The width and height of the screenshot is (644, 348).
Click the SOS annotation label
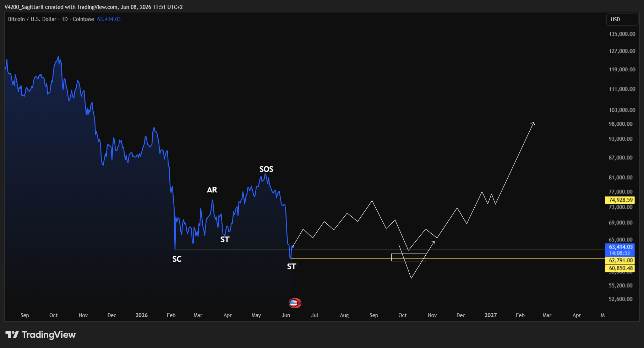pyautogui.click(x=266, y=169)
